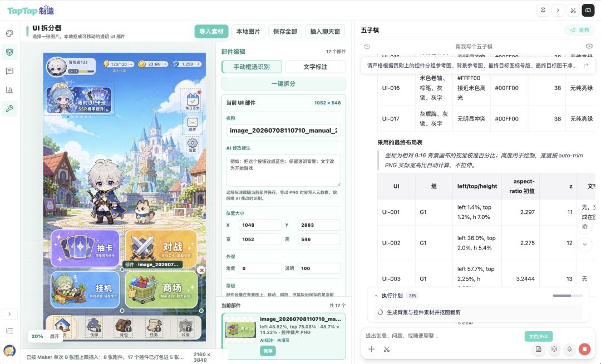Click the 执行计划 progress bar
The width and height of the screenshot is (601, 364).
coord(568,296)
